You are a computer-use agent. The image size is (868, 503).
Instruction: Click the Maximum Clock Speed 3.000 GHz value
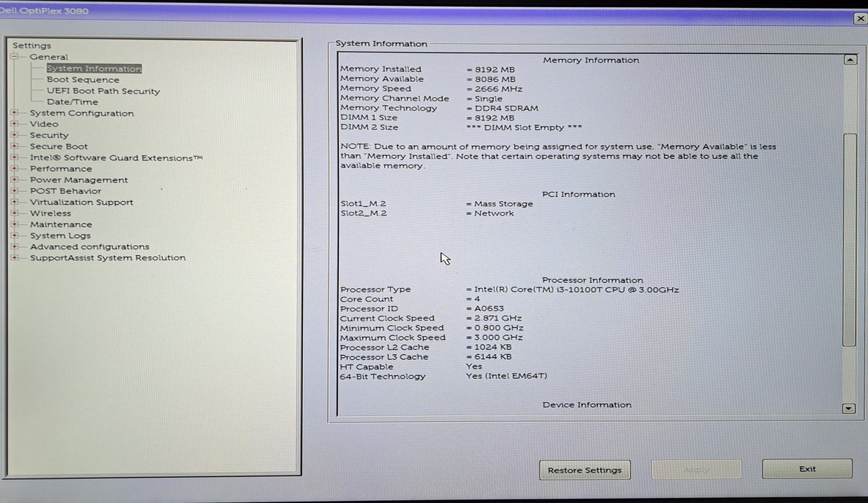(x=495, y=338)
